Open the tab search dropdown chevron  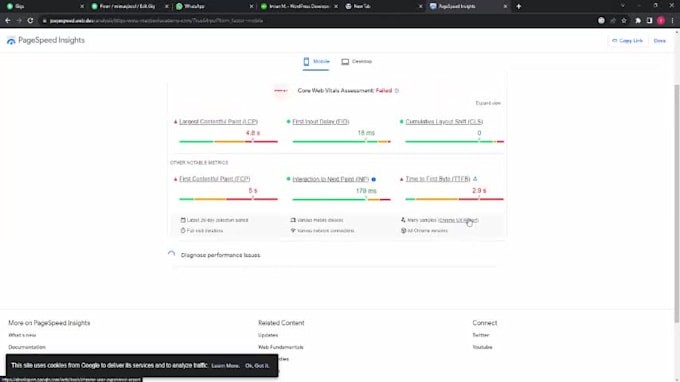(x=623, y=6)
